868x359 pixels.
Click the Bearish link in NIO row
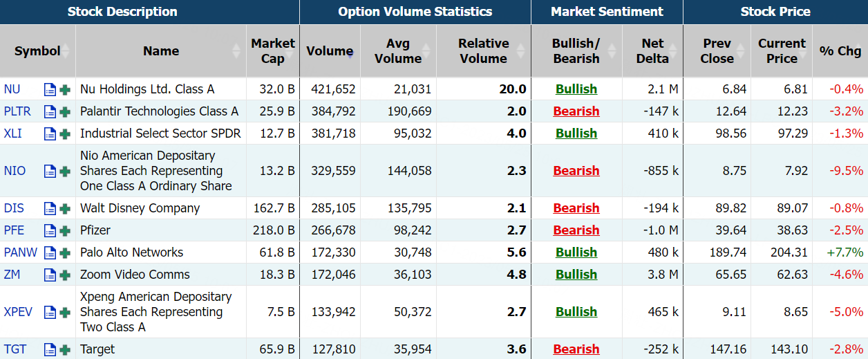576,171
